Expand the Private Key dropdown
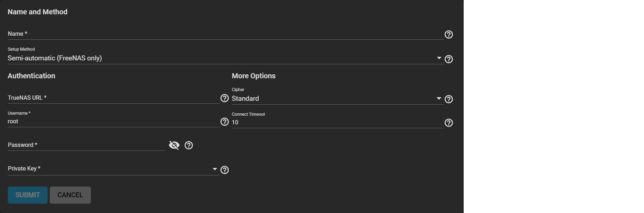Screen dimensions: 644x213 click(x=215, y=169)
